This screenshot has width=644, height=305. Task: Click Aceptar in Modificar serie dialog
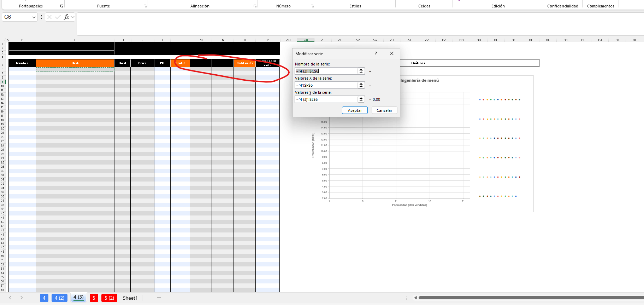tap(355, 110)
